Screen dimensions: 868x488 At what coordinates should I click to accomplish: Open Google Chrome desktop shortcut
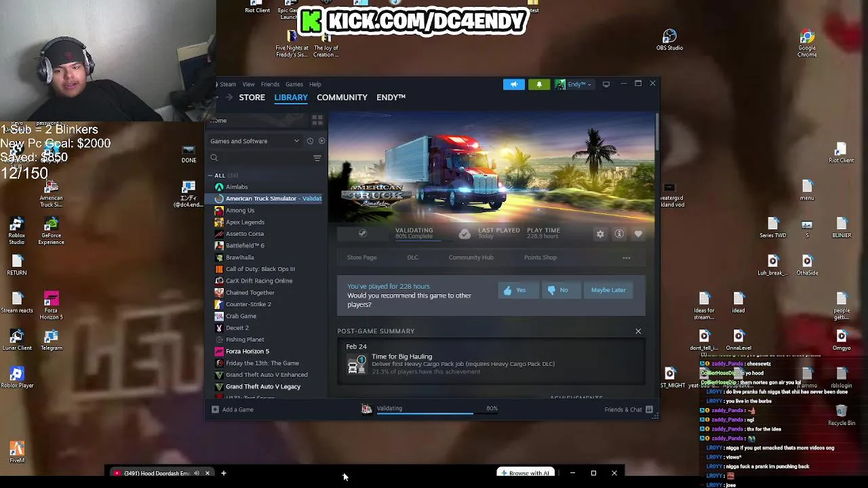(806, 43)
